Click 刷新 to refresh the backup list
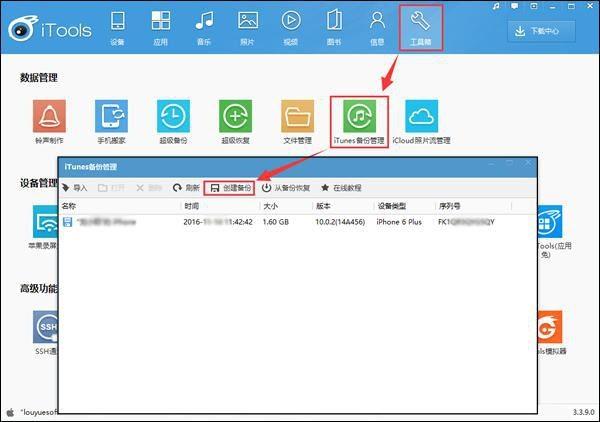This screenshot has width=600, height=422. [186, 188]
